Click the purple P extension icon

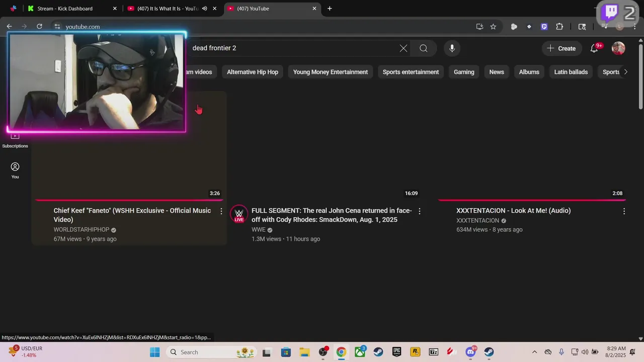pyautogui.click(x=544, y=27)
